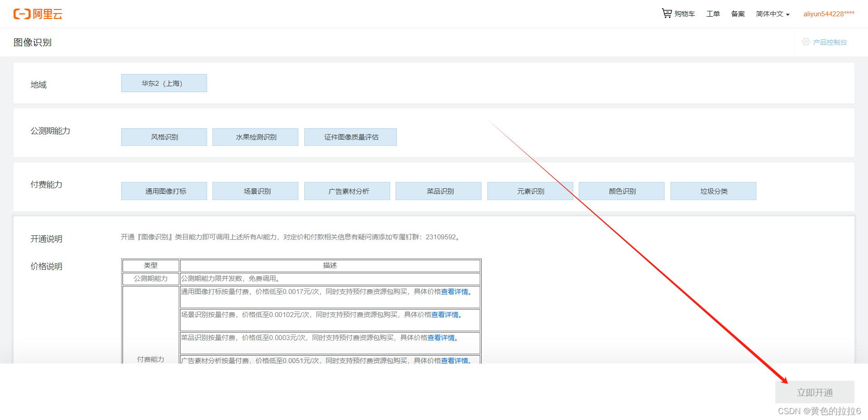Open the 产品控制台 link
Screen dimensions: 868x420
click(x=830, y=42)
